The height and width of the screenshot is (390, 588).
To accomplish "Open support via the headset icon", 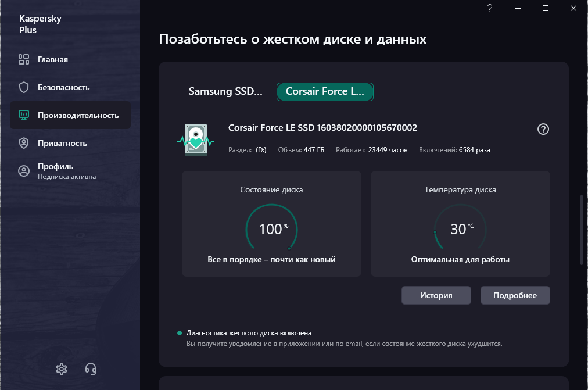I will (91, 369).
